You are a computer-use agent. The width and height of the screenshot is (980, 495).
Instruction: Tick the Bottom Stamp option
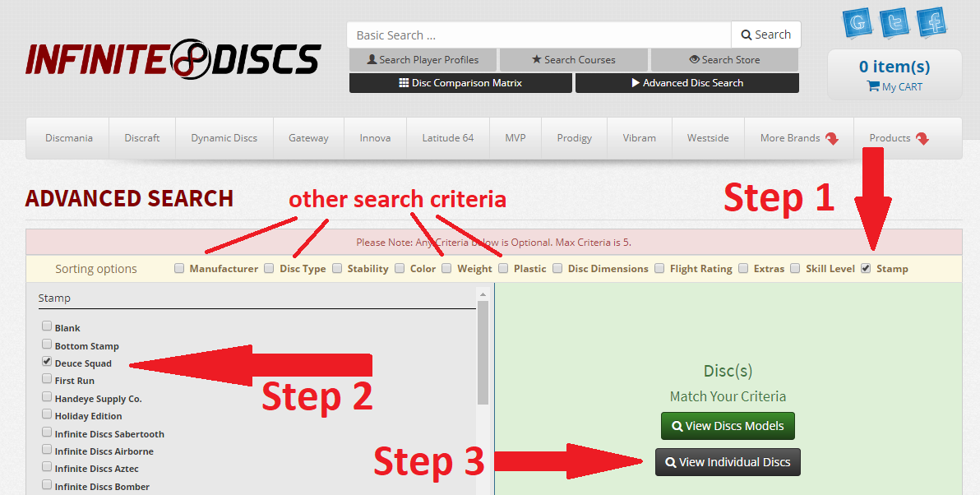coord(47,344)
